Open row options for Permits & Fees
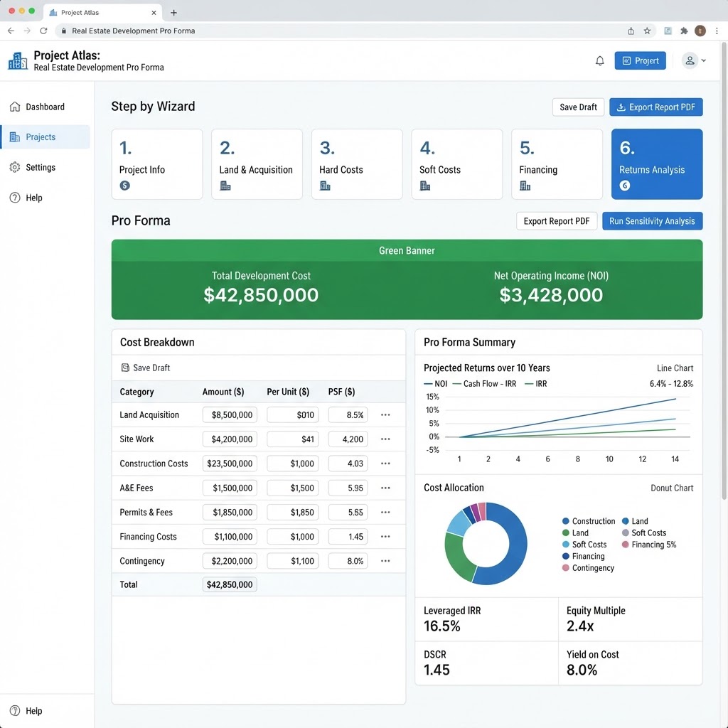 coord(385,512)
